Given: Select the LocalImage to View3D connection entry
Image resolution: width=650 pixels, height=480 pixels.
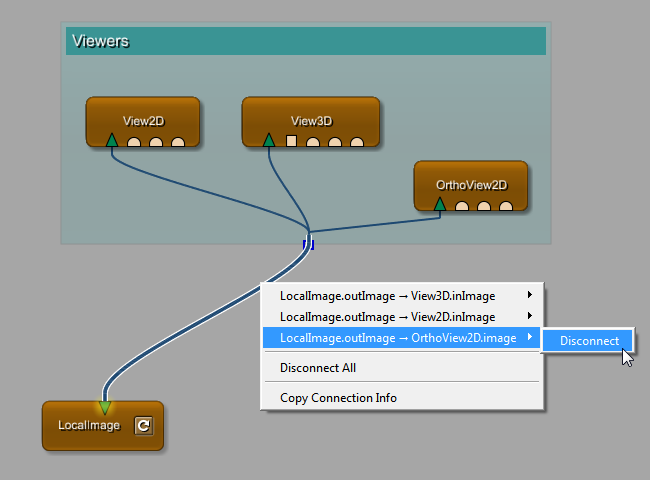Looking at the screenshot, I should tap(387, 296).
